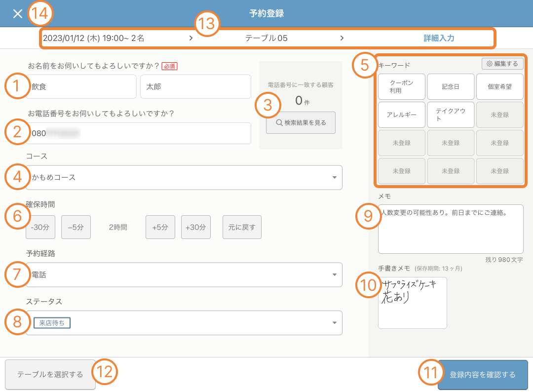Click the dropdown arrow of 予約経路 field
Screen dimensions: 533x392
(x=335, y=275)
